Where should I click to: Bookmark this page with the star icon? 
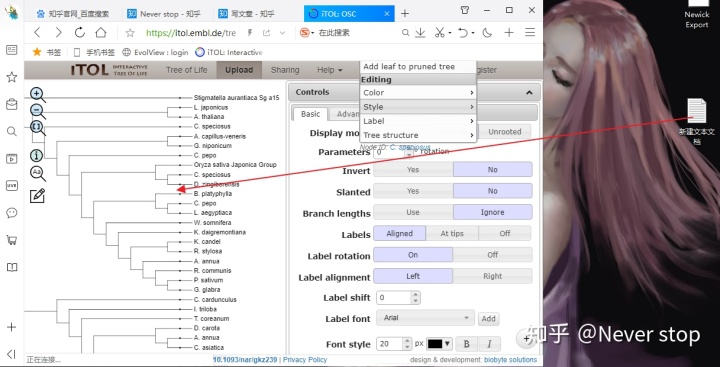tap(130, 33)
